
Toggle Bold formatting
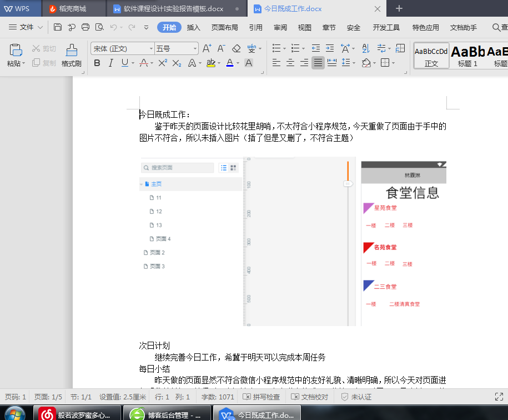point(97,63)
